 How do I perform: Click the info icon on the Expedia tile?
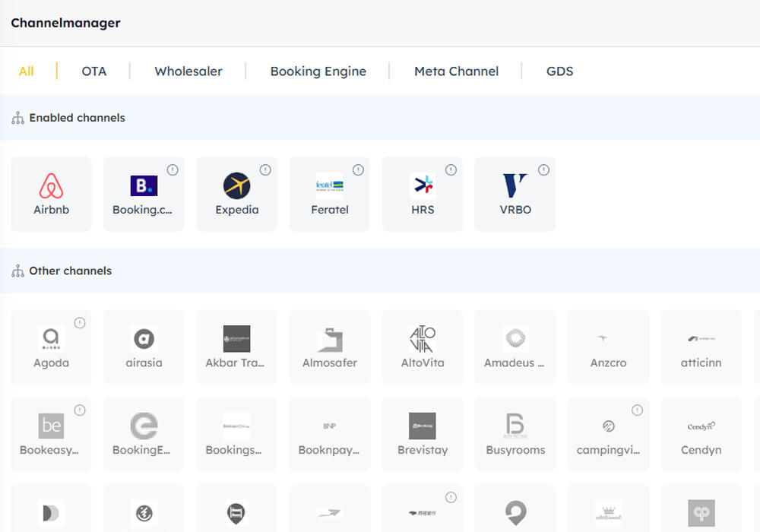[x=265, y=169]
